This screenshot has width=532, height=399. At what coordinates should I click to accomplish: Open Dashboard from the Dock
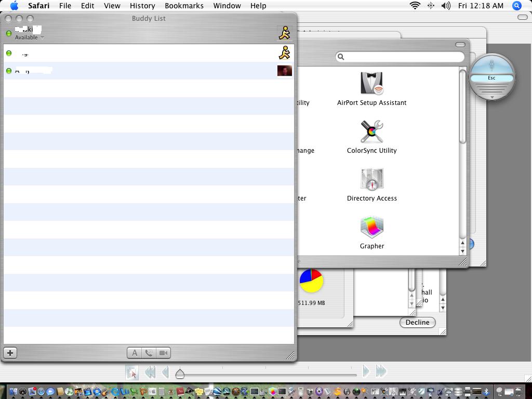click(23, 391)
